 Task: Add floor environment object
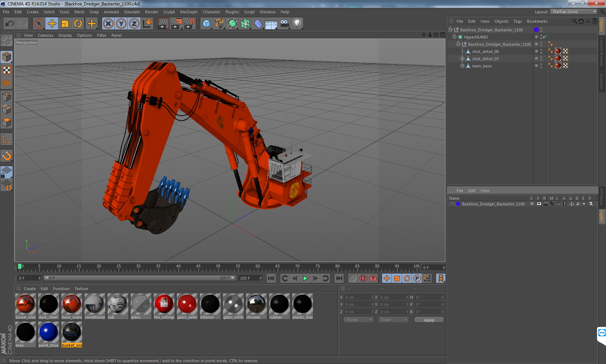click(x=271, y=24)
